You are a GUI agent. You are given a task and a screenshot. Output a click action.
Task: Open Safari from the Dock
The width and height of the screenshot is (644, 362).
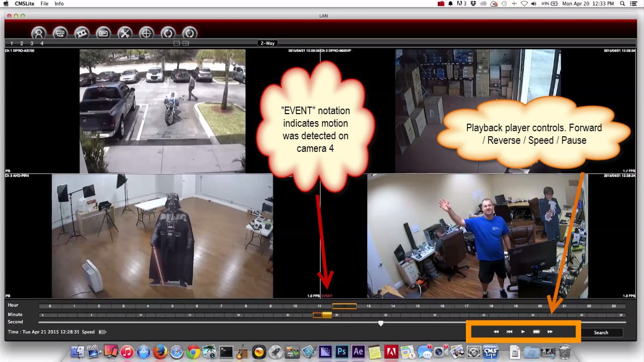point(177,351)
